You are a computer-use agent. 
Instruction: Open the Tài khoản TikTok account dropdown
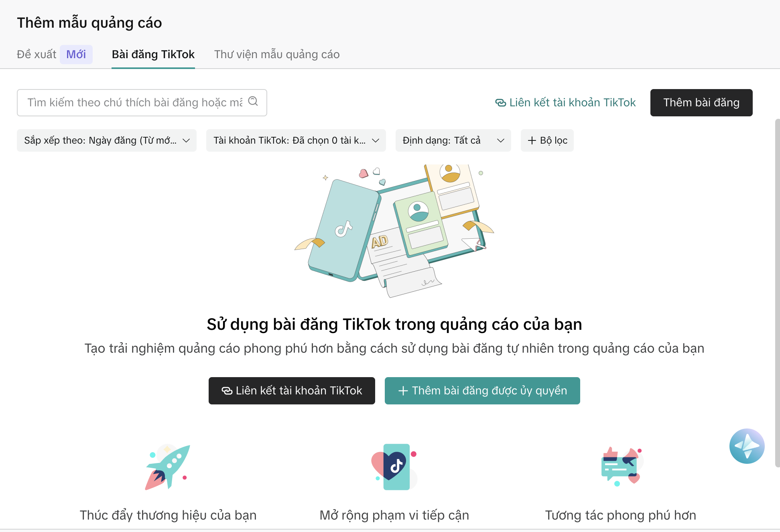[296, 140]
